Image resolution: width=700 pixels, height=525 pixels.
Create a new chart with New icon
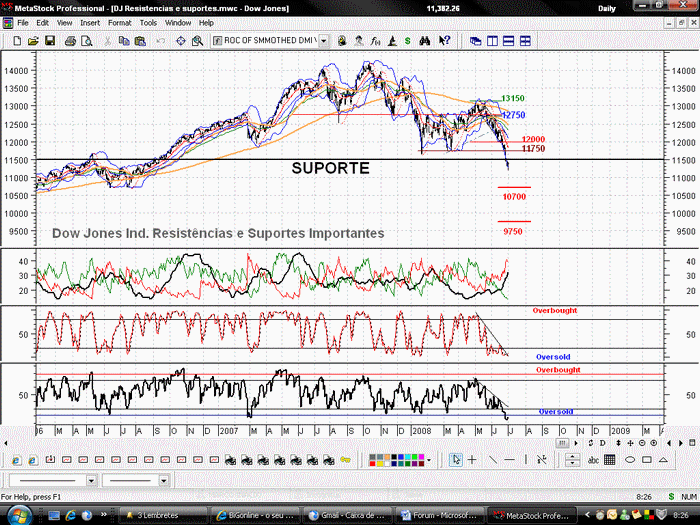click(17, 41)
